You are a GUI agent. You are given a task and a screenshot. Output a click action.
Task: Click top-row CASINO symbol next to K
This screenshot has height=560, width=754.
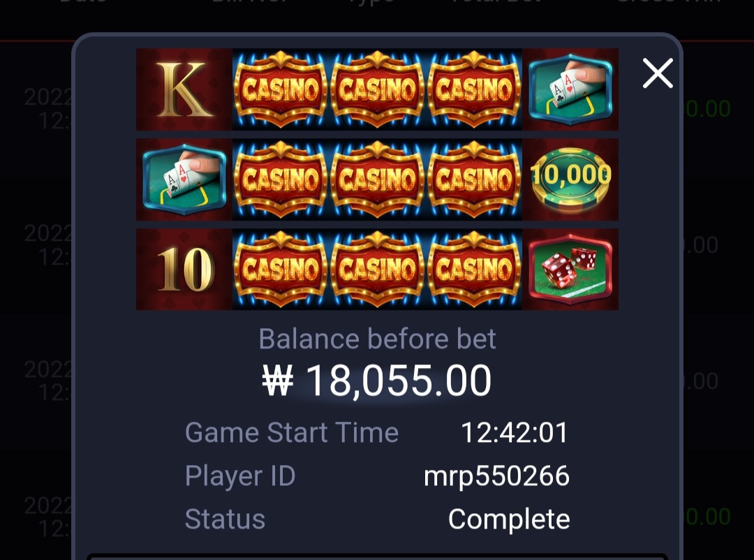281,89
